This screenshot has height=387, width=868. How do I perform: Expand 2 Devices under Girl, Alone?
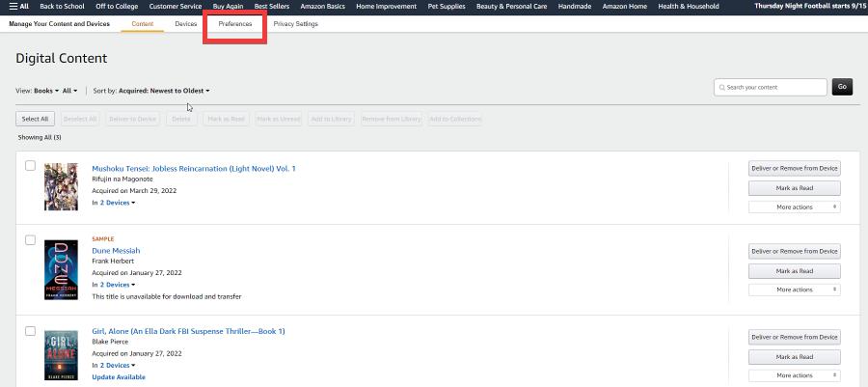(x=118, y=366)
